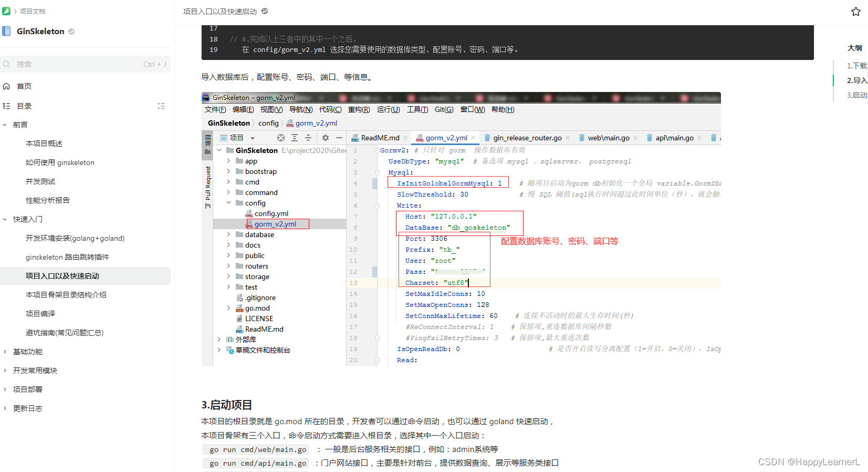
Task: Close the gin_release_router.go tab
Action: coord(568,138)
